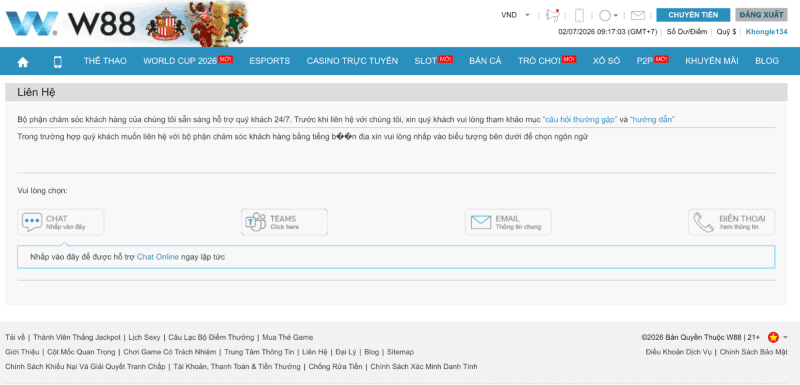Viewport: 800px width, 385px height.
Task: Expand the dropdown arrow beside circle icon
Action: pos(616,15)
